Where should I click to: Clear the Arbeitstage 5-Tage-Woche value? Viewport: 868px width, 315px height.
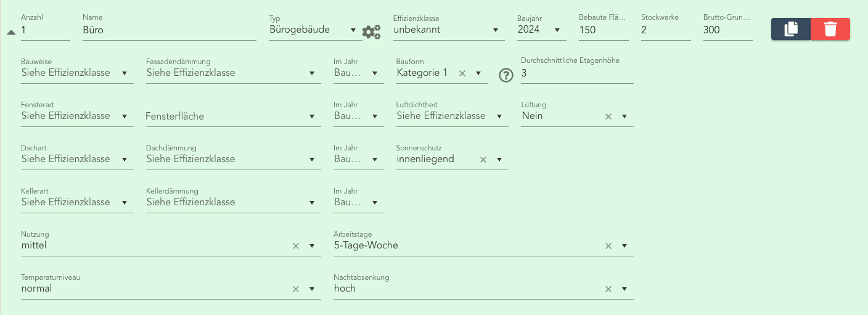[608, 246]
